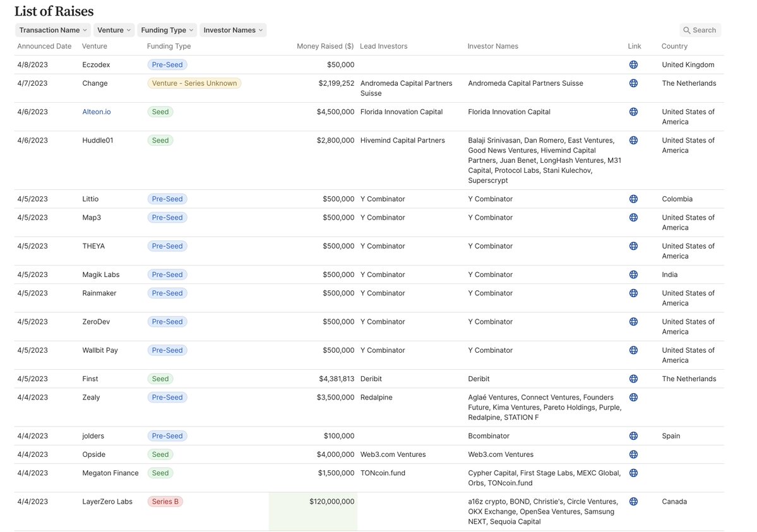The height and width of the screenshot is (532, 757).
Task: Click the Funding Type column header
Action: (169, 46)
